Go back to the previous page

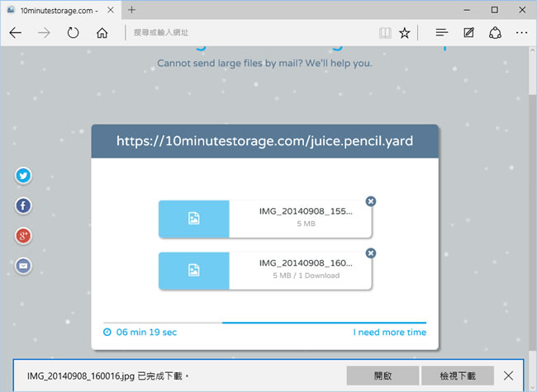tap(16, 33)
